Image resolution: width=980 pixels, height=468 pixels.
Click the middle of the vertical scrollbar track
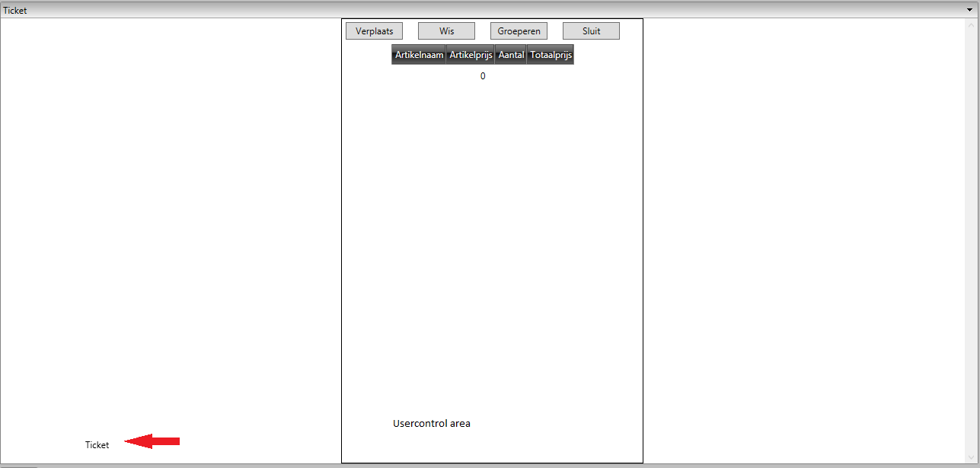[x=971, y=241]
